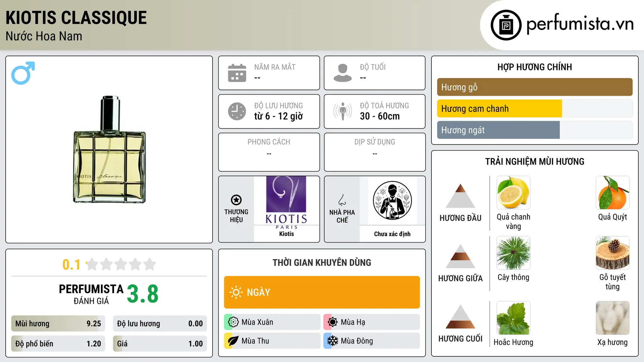
Task: Click the Chưa xác định perfumer label
Action: [392, 234]
